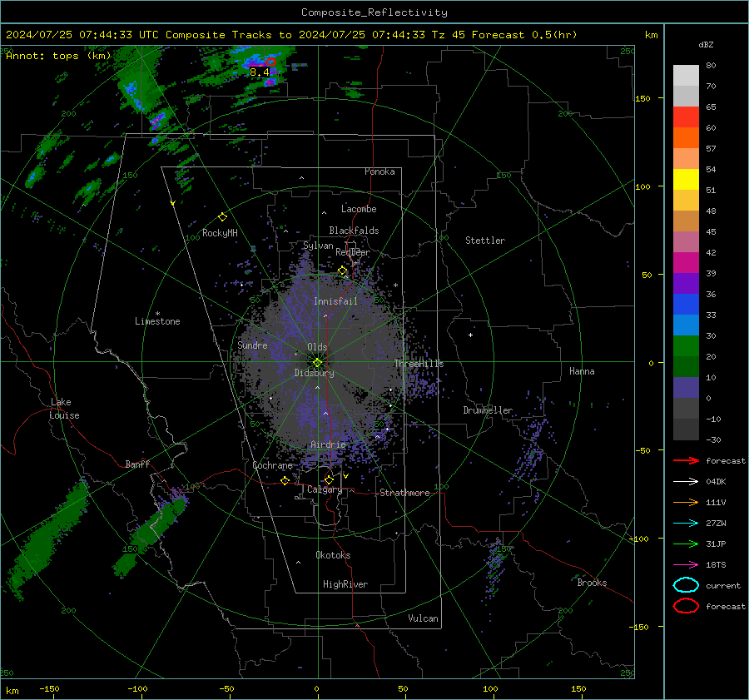Click the Banff label
The width and height of the screenshot is (749, 700).
[137, 464]
